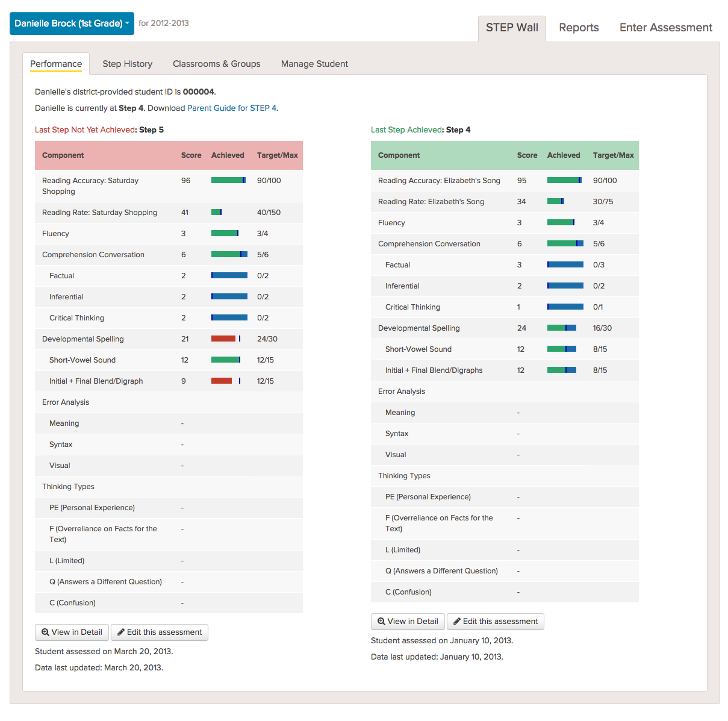Click the Last Step Achieved label
728x721 pixels.
(x=407, y=130)
